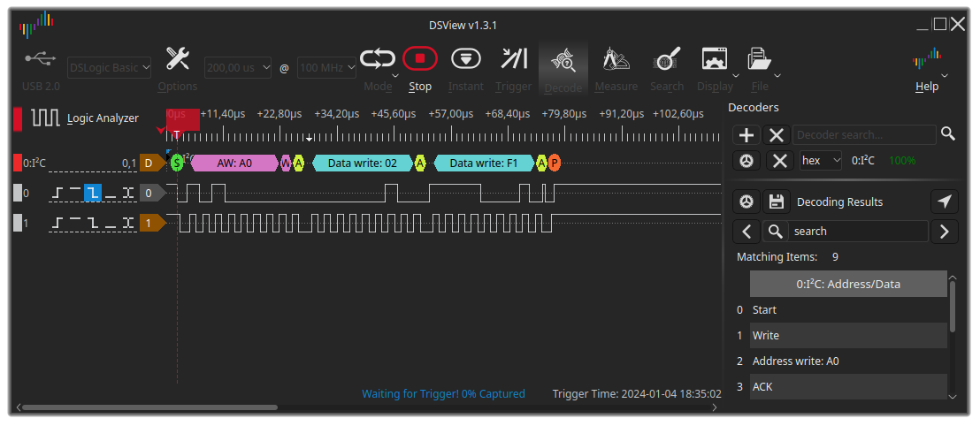Click the decoding results vertical scrollbar
The image size is (980, 426).
(x=953, y=306)
